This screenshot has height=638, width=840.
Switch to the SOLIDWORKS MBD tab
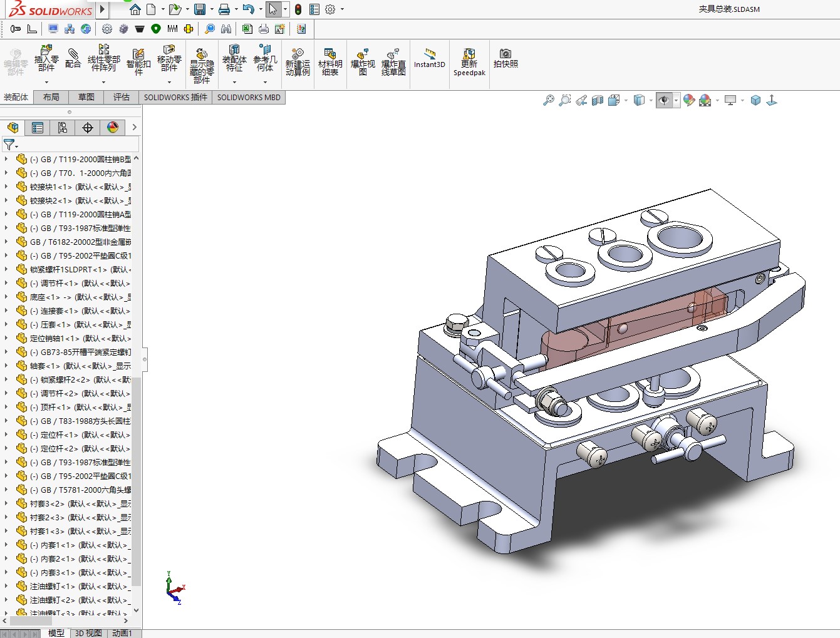[249, 97]
